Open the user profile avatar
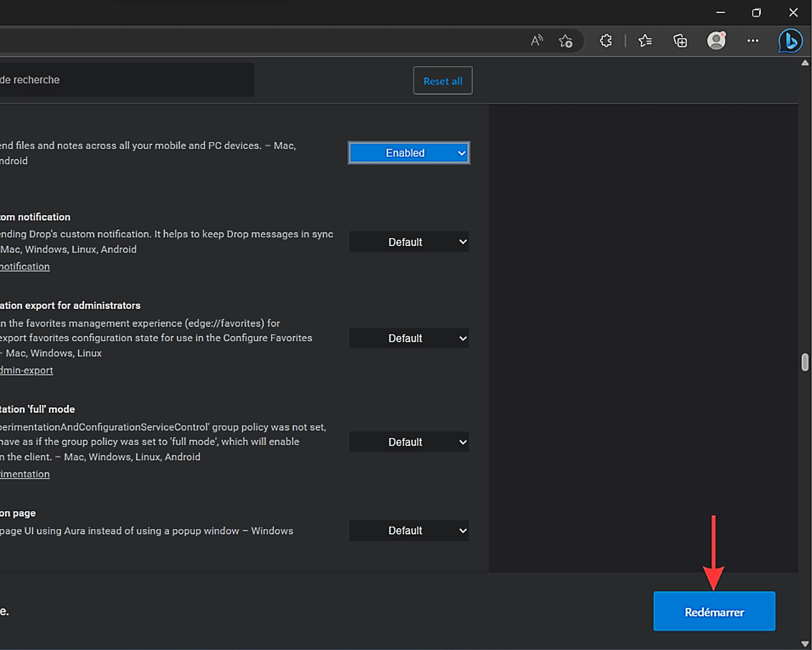Screen dimensions: 812x650 (717, 41)
